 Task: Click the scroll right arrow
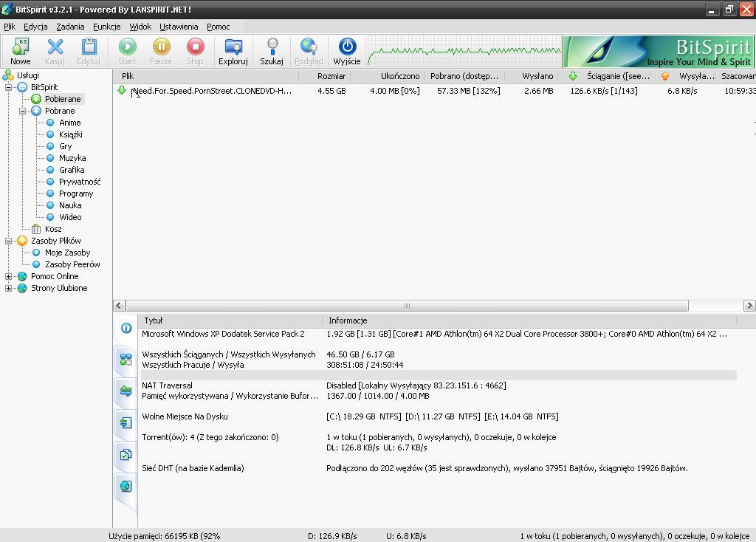tap(749, 306)
